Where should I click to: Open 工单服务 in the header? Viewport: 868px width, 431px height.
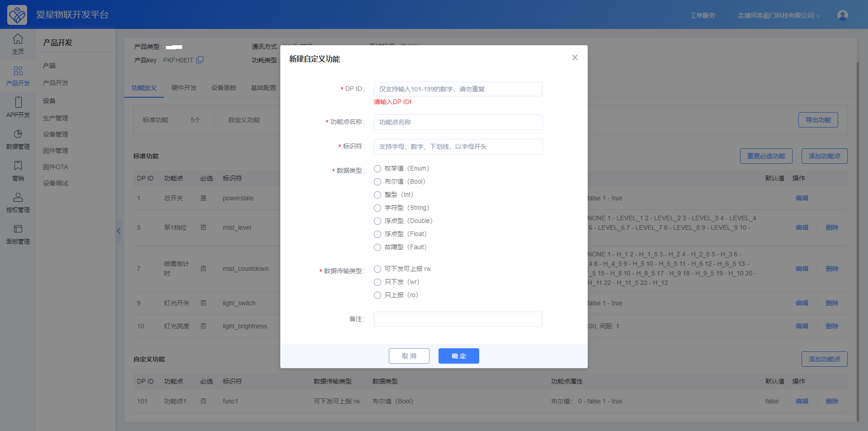tap(703, 15)
